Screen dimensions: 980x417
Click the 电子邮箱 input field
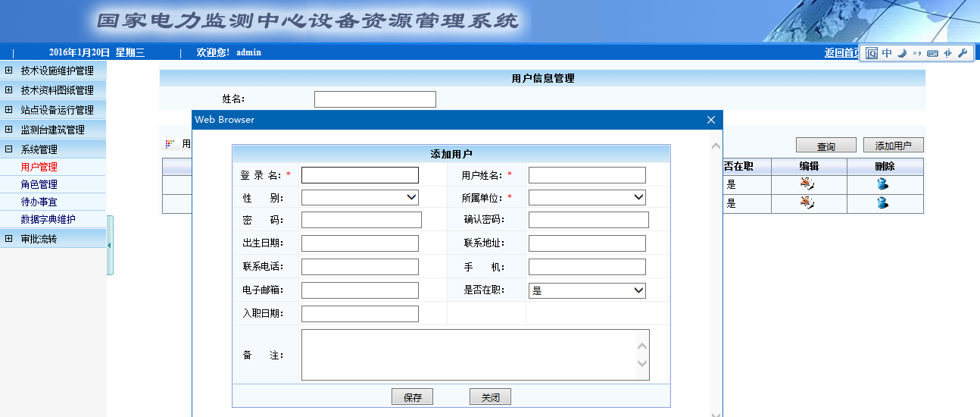pyautogui.click(x=360, y=290)
